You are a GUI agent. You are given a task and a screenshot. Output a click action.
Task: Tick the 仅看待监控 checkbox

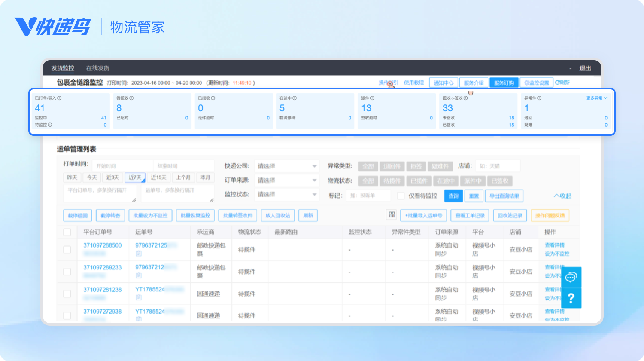point(401,196)
